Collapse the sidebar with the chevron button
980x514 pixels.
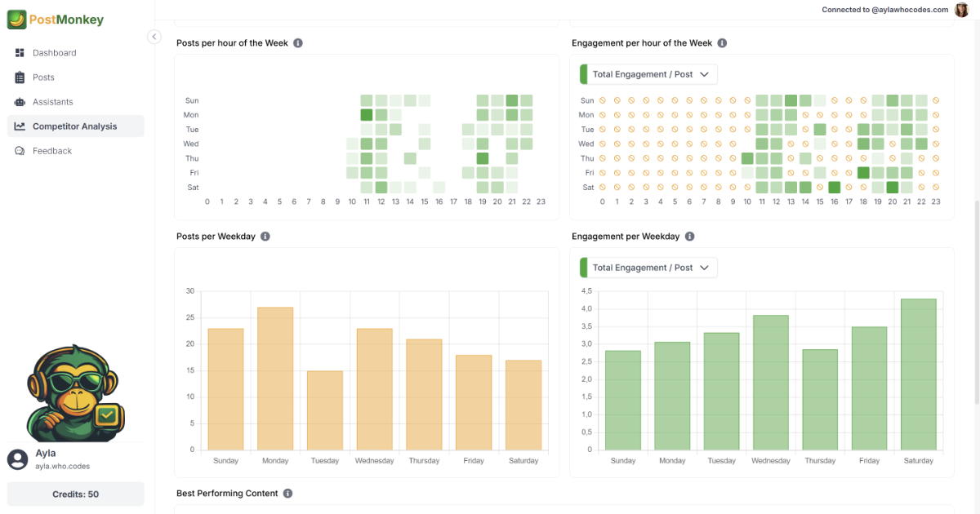coord(154,37)
